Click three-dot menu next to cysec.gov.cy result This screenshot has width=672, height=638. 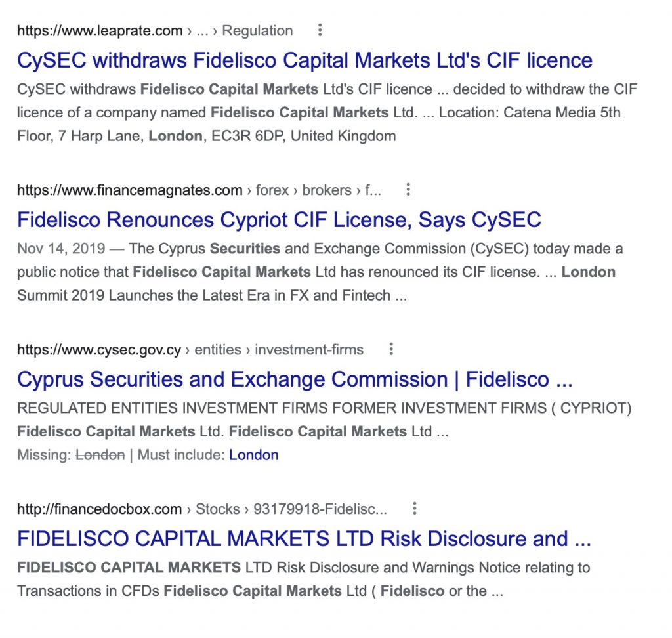(391, 349)
